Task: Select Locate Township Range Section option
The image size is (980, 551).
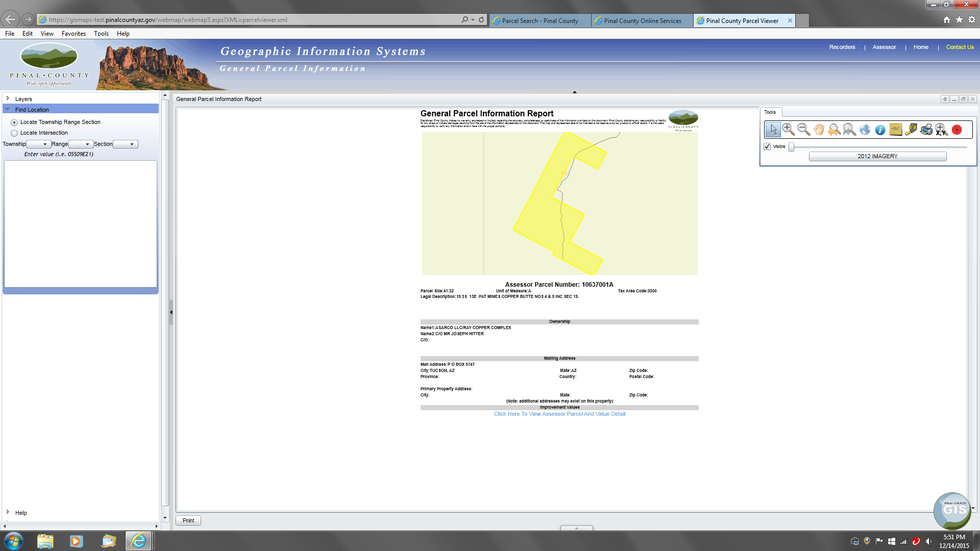Action: [x=14, y=122]
